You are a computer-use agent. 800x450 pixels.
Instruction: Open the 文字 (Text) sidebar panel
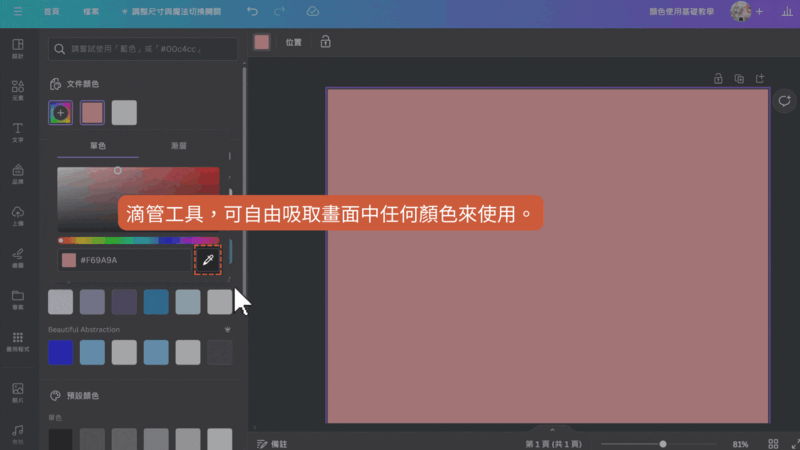[18, 132]
